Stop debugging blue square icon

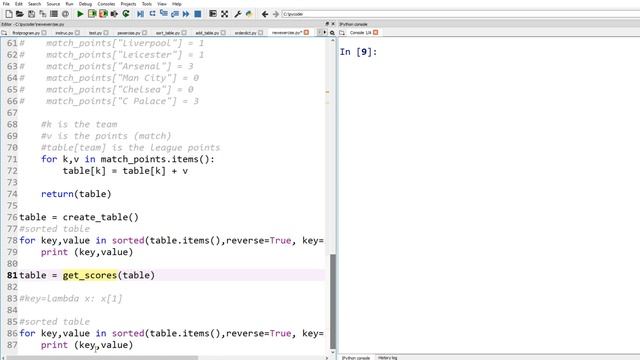(198, 14)
